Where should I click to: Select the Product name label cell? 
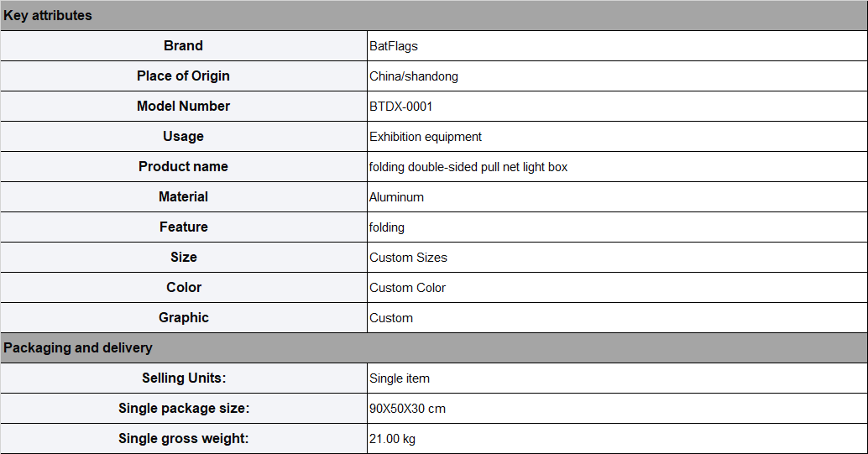[x=183, y=167]
